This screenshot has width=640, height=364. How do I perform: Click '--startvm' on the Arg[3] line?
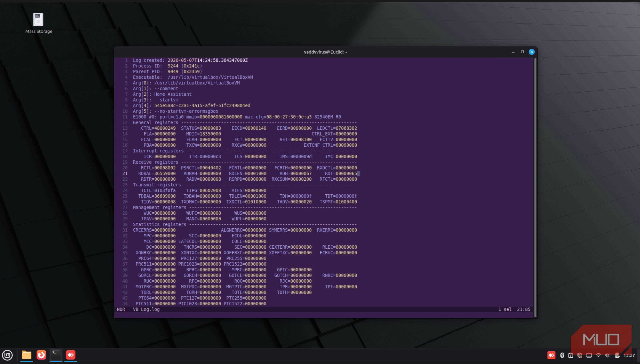(166, 100)
